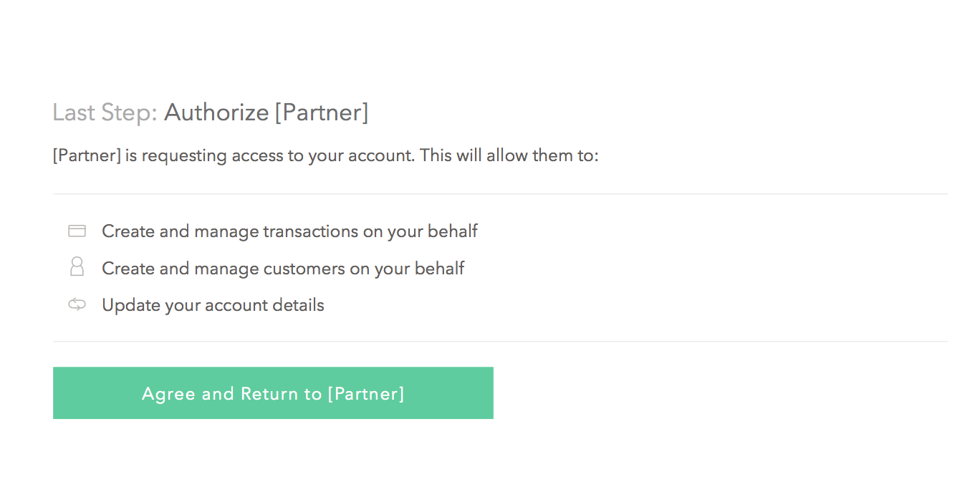Click Agree and Return to Partner

[x=273, y=393]
